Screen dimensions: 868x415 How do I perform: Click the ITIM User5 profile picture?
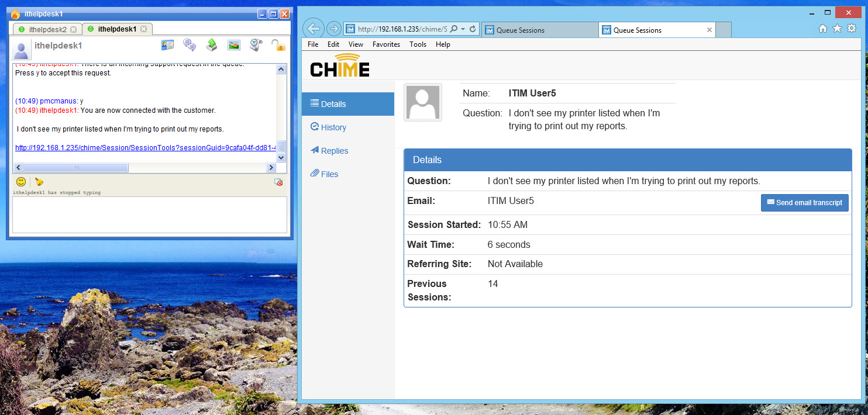(423, 102)
